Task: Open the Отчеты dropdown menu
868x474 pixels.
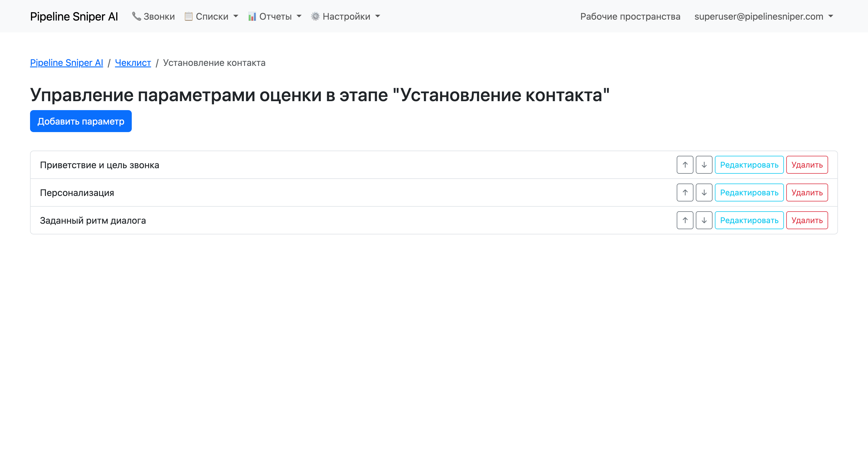Action: [x=275, y=16]
